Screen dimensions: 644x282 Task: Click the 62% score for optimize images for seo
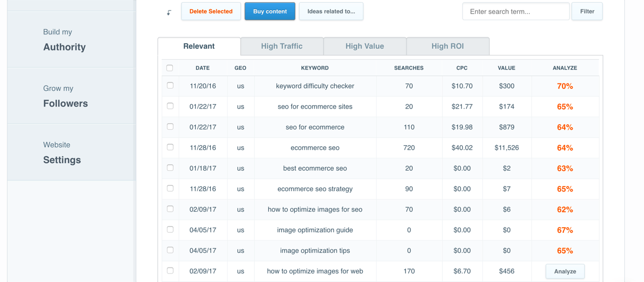coord(565,210)
